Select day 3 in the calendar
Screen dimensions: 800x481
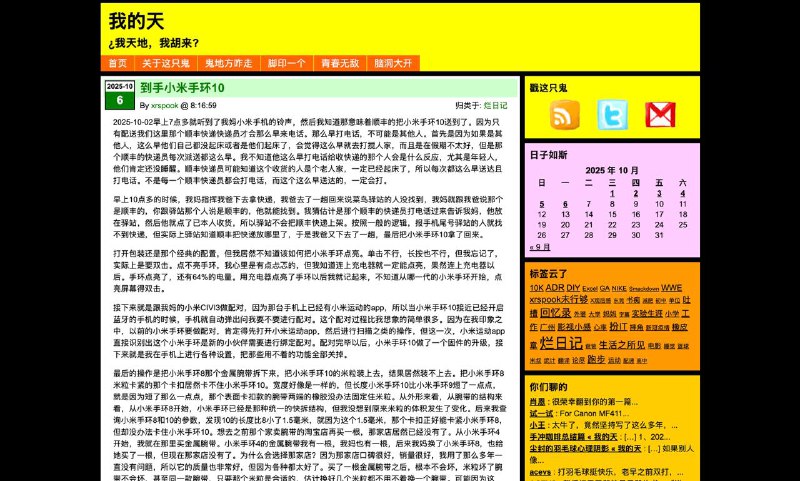click(657, 192)
